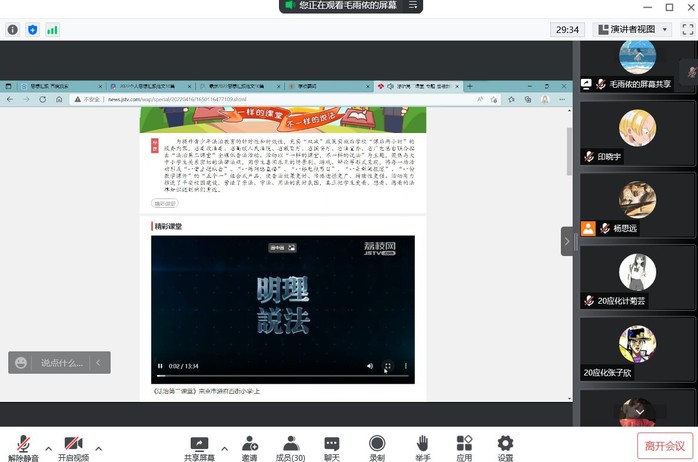This screenshot has width=698, height=462.
Task: Show meeting info via the info icon
Action: pyautogui.click(x=13, y=30)
